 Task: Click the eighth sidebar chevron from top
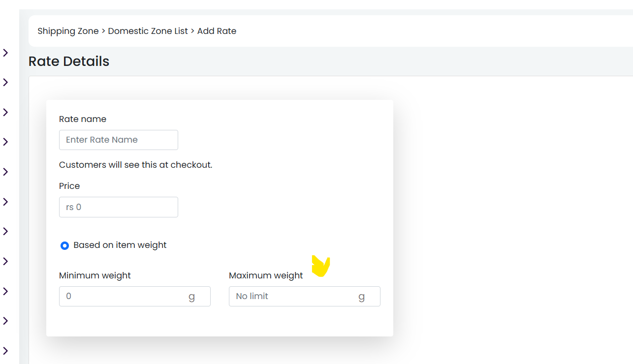point(6,261)
